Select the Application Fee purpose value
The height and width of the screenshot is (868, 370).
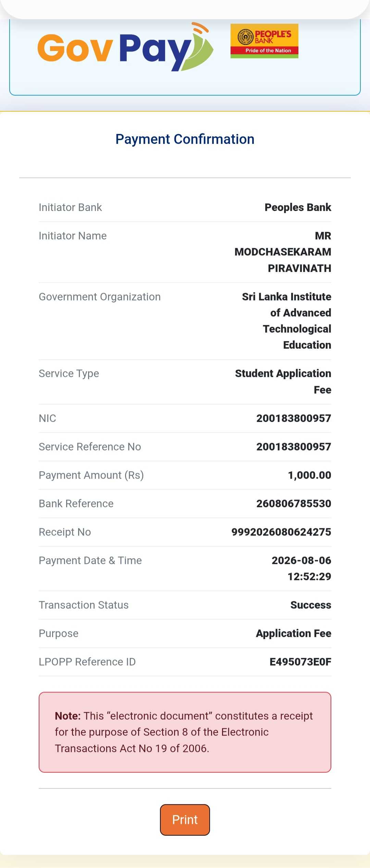pos(294,633)
